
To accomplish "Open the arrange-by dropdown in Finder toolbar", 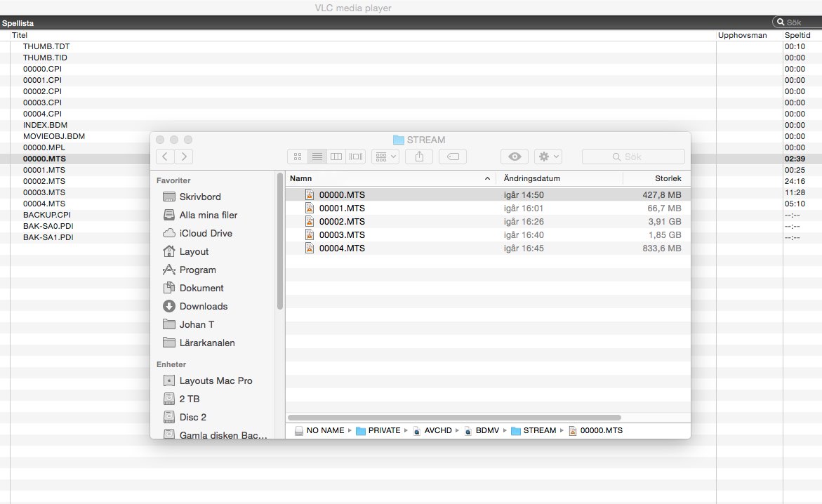I will coord(385,157).
